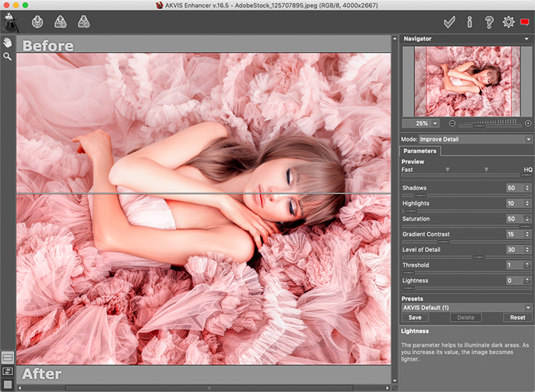Click the horizontal scrollbar right arrow
Viewport: 535px width, 392px height.
[387, 388]
